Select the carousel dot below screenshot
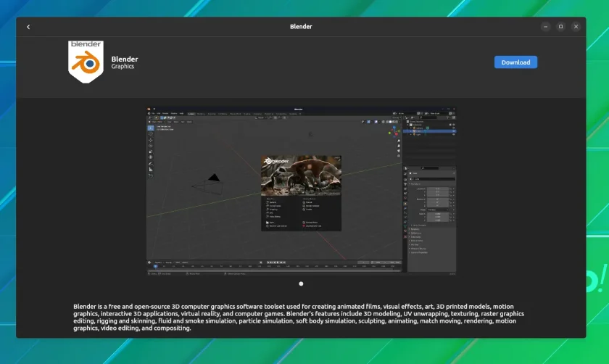The height and width of the screenshot is (364, 609). [301, 284]
